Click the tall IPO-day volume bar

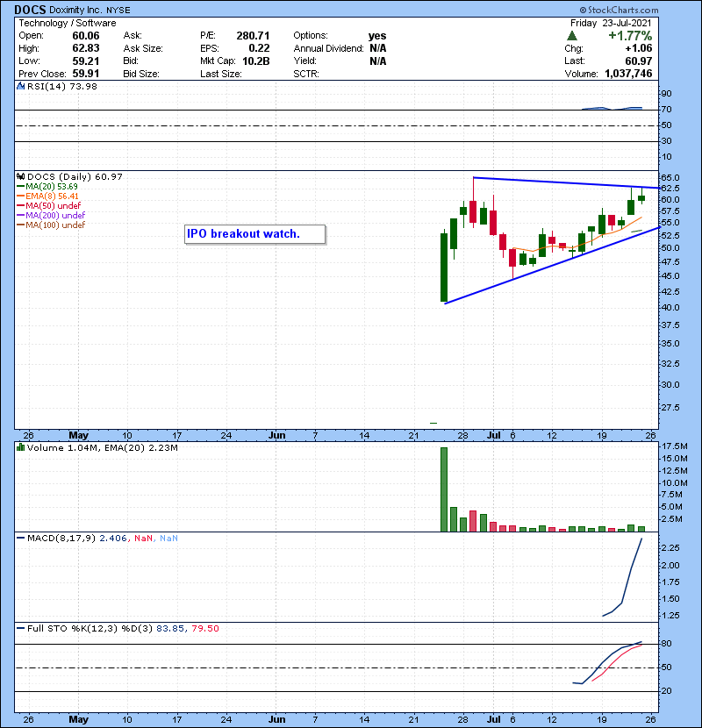click(x=444, y=489)
